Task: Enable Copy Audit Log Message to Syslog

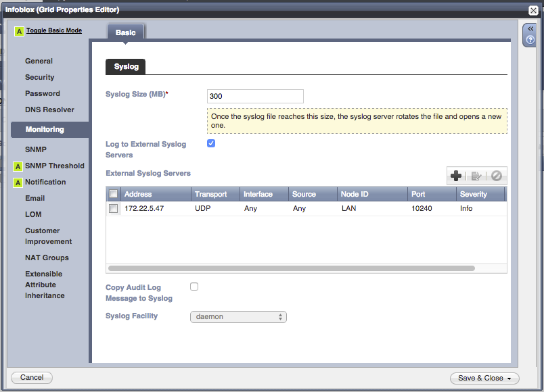Action: click(x=194, y=287)
